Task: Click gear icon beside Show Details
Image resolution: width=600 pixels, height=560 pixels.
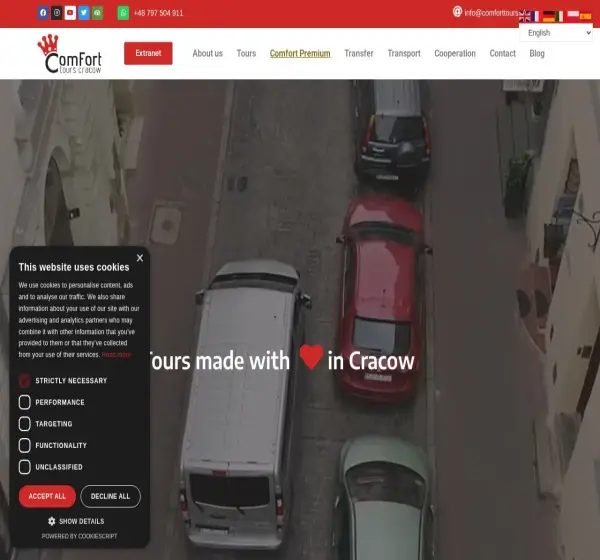Action: point(52,521)
